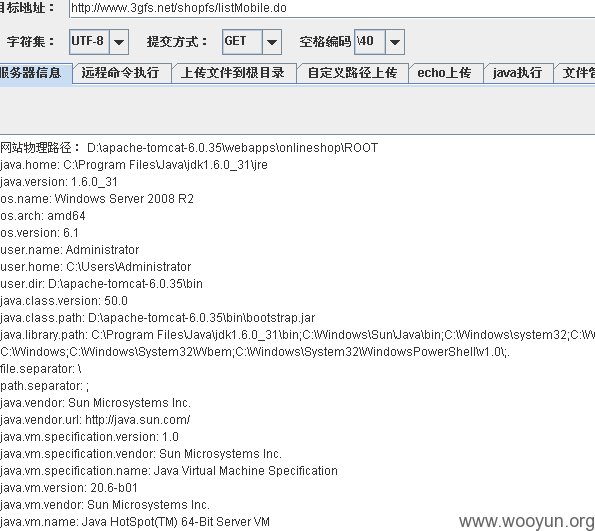Click the java.library.path line
Screen dimensions: 595x531
[x=298, y=335]
